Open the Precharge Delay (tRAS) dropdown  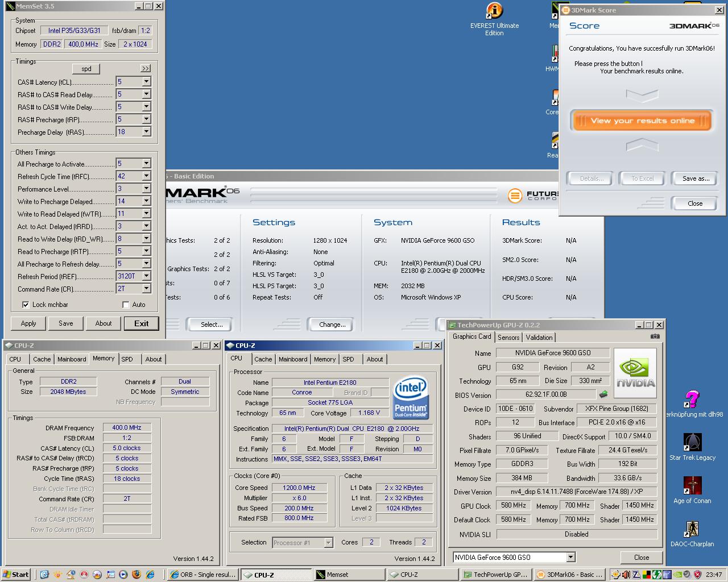point(146,132)
